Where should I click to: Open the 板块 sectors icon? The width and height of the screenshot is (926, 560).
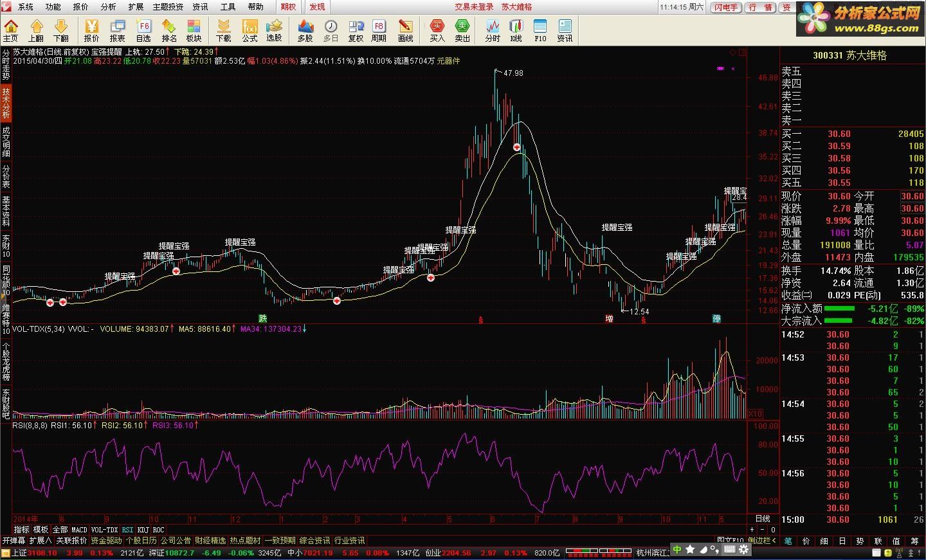[194, 30]
